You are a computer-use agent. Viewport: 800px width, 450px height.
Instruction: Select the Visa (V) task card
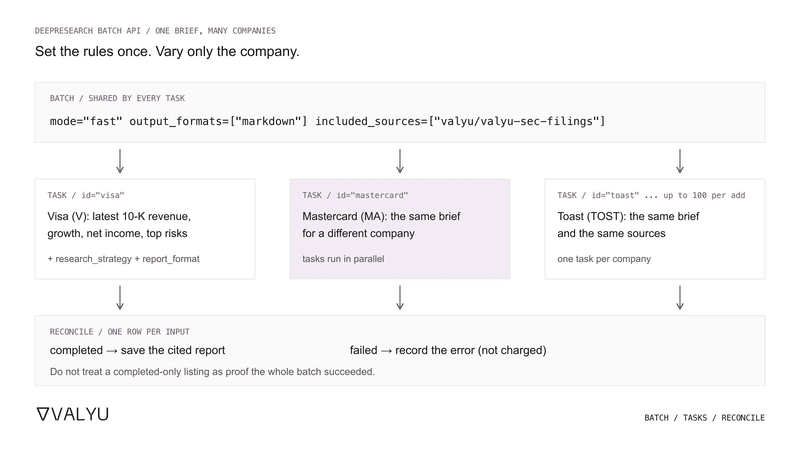145,229
